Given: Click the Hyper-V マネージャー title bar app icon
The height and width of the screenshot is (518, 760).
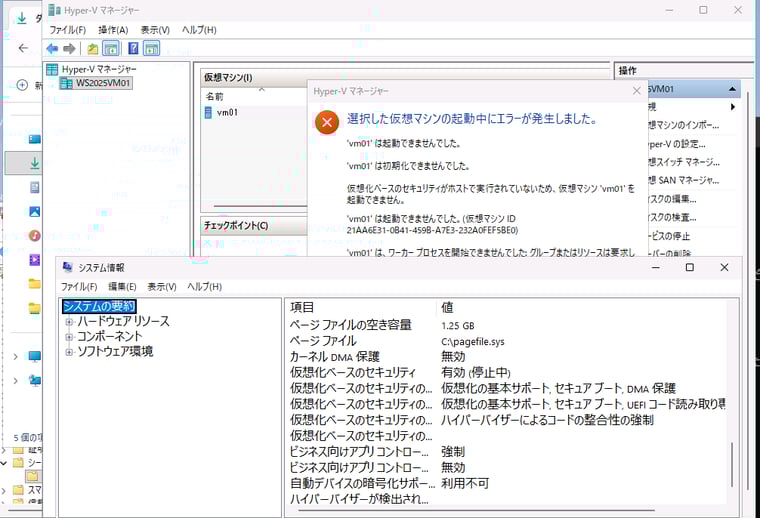Looking at the screenshot, I should click(54, 10).
